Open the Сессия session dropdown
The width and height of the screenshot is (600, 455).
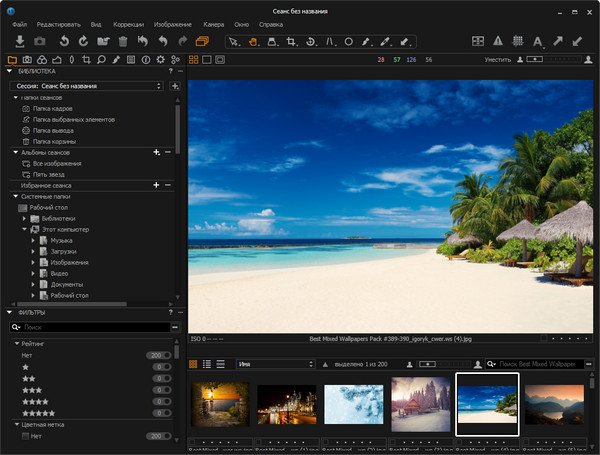click(85, 86)
